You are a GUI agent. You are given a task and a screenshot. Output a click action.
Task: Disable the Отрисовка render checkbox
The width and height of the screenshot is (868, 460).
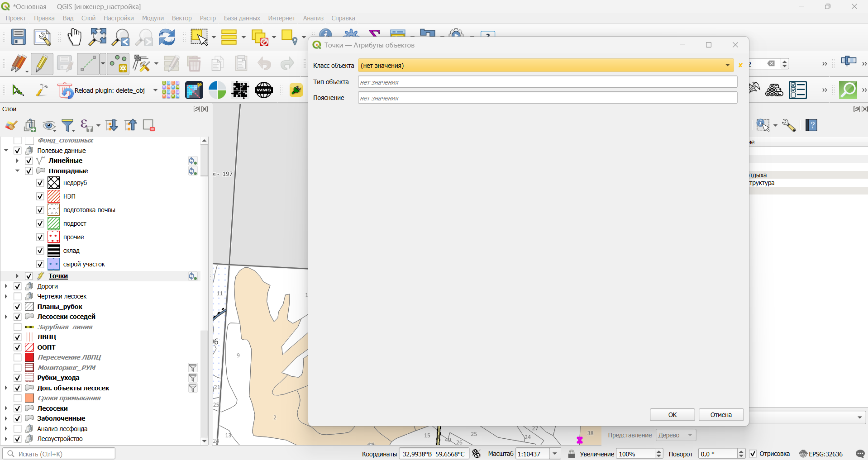pos(753,454)
